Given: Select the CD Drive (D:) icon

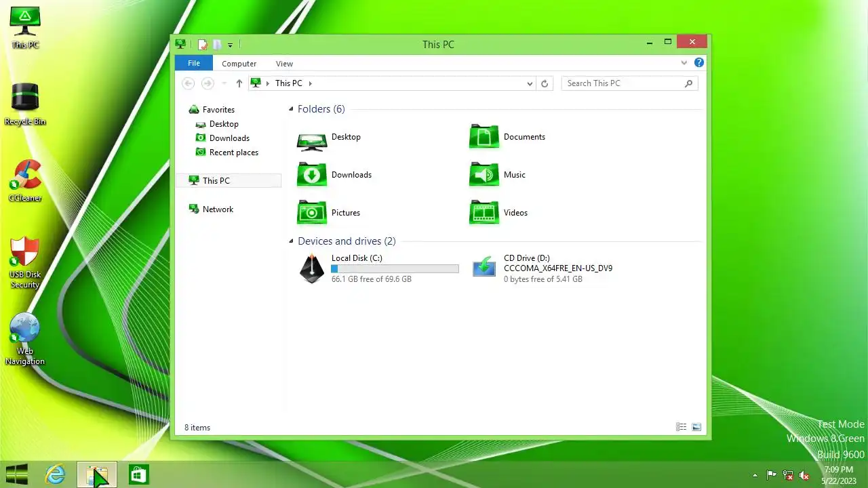Looking at the screenshot, I should (x=484, y=268).
